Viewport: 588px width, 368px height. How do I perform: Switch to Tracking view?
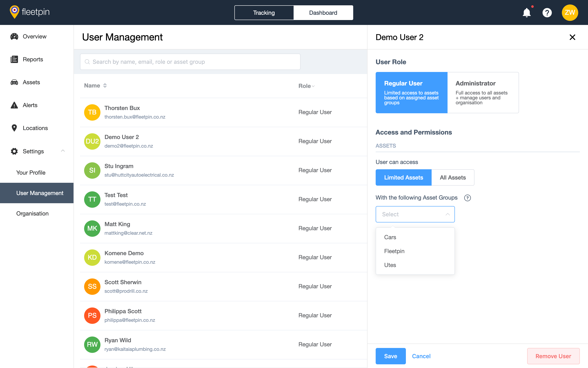tap(264, 13)
